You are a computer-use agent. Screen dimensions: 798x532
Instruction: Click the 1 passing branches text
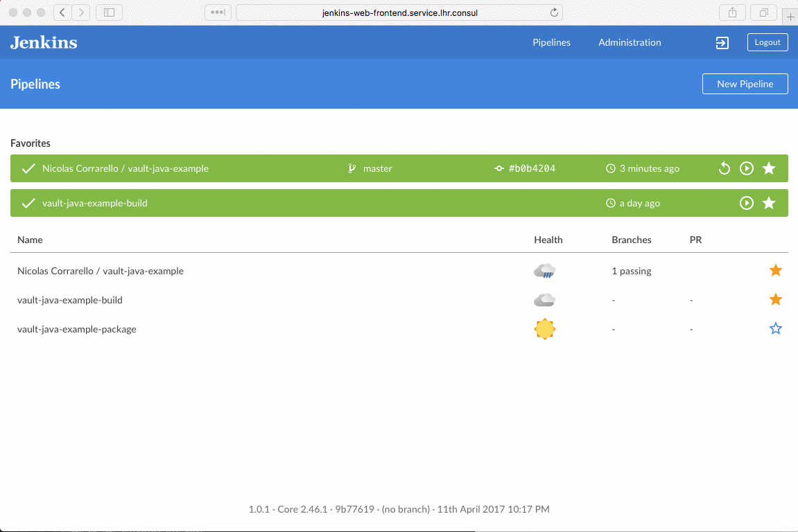point(632,271)
